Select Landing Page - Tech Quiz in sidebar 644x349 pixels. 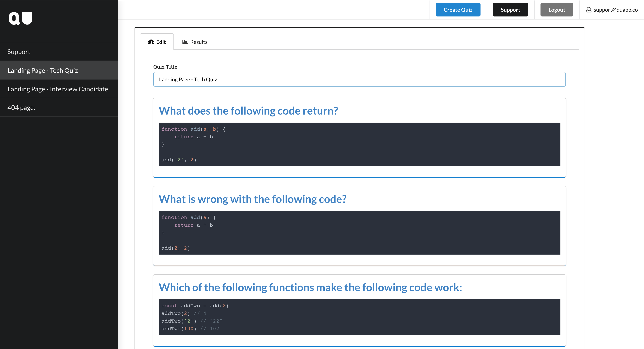click(x=43, y=70)
